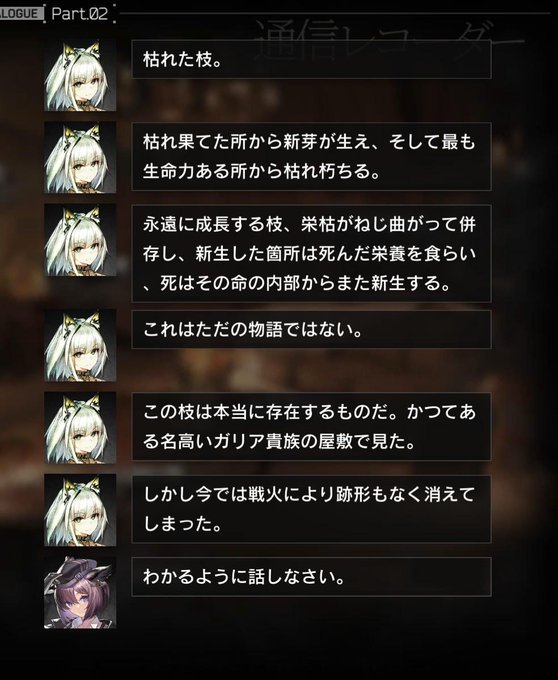Image resolution: width=558 pixels, height=680 pixels.
Task: Click the avatar beside この枝は本当に存在する message
Action: [80, 428]
